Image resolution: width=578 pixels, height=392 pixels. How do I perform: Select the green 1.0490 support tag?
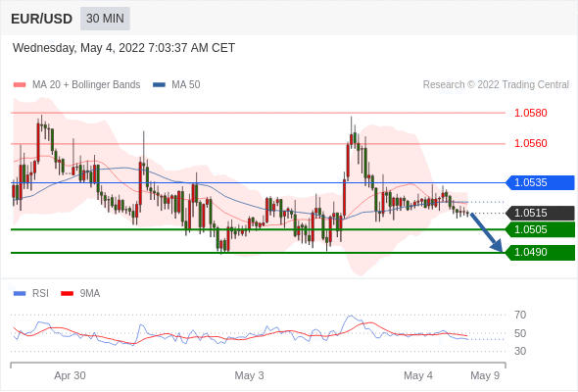(x=540, y=252)
